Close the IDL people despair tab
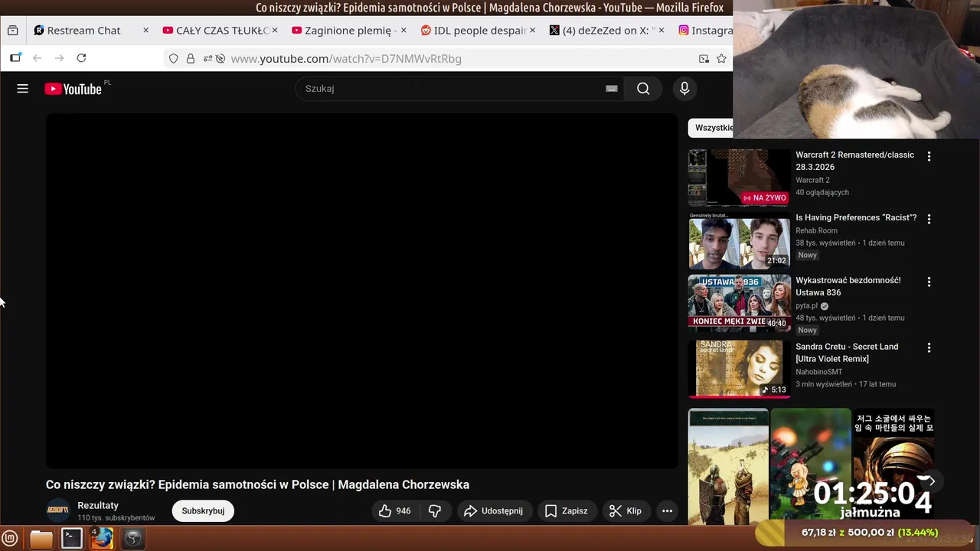980x551 pixels. click(x=532, y=31)
